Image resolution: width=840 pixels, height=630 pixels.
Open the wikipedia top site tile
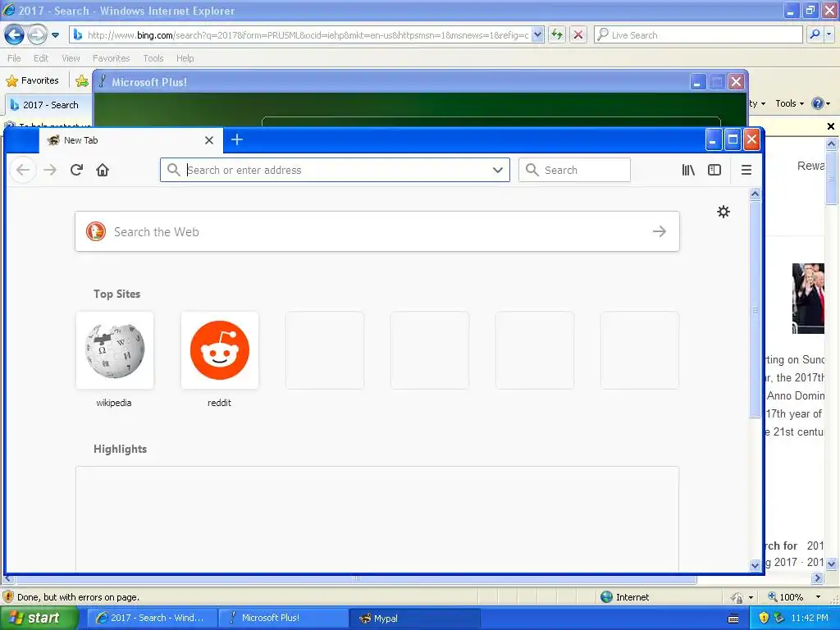click(115, 350)
